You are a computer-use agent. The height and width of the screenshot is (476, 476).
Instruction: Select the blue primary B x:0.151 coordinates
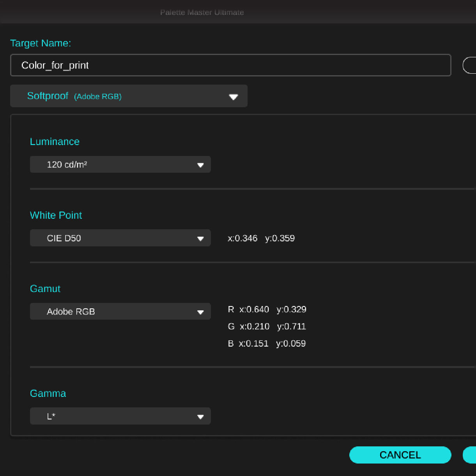click(267, 344)
